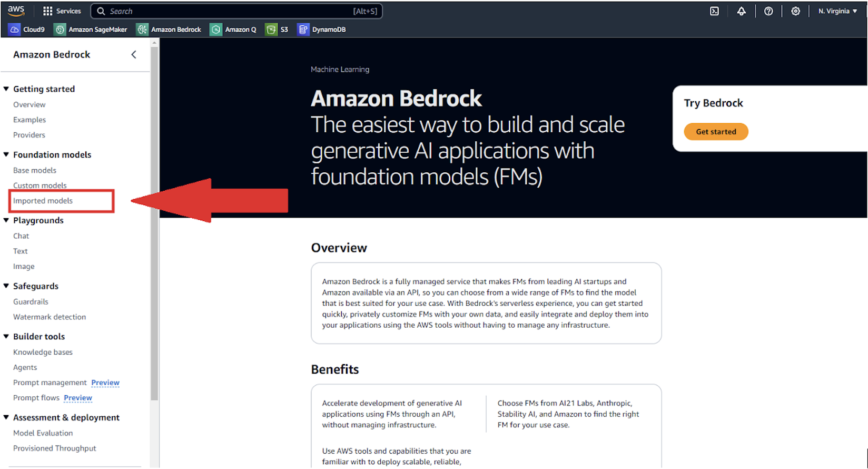
Task: Open the AWS home logo
Action: click(x=16, y=11)
